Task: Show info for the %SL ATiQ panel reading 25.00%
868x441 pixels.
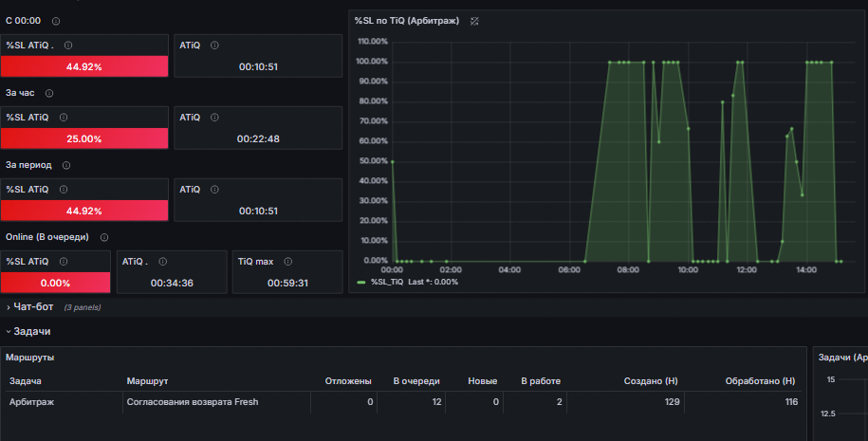Action: click(x=64, y=118)
